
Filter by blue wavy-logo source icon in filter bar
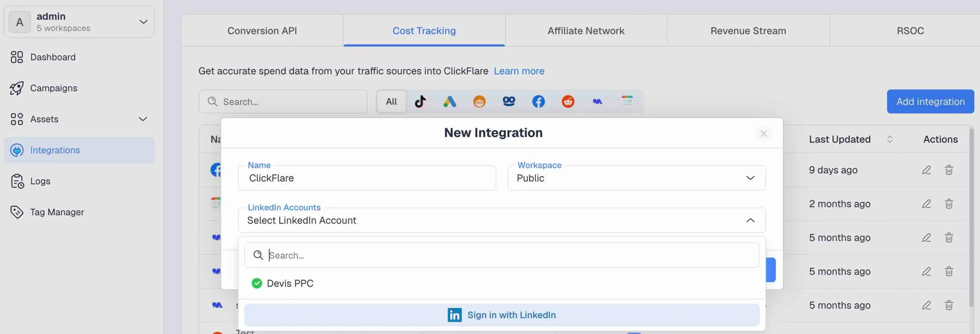597,102
